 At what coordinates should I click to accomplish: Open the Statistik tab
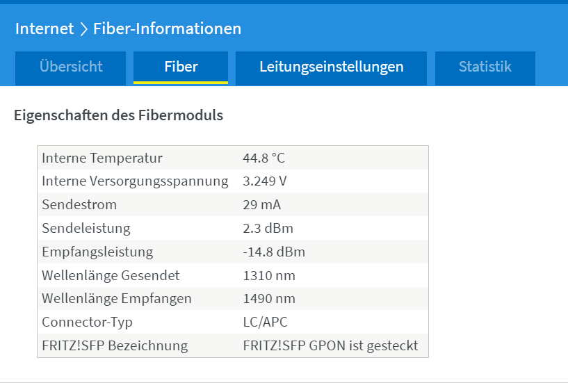click(x=485, y=68)
